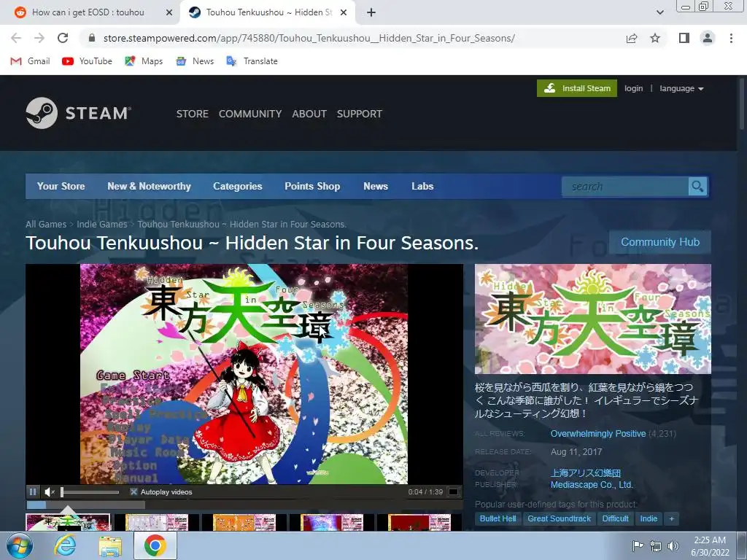Pause the game trailer video
The image size is (747, 560).
click(33, 492)
